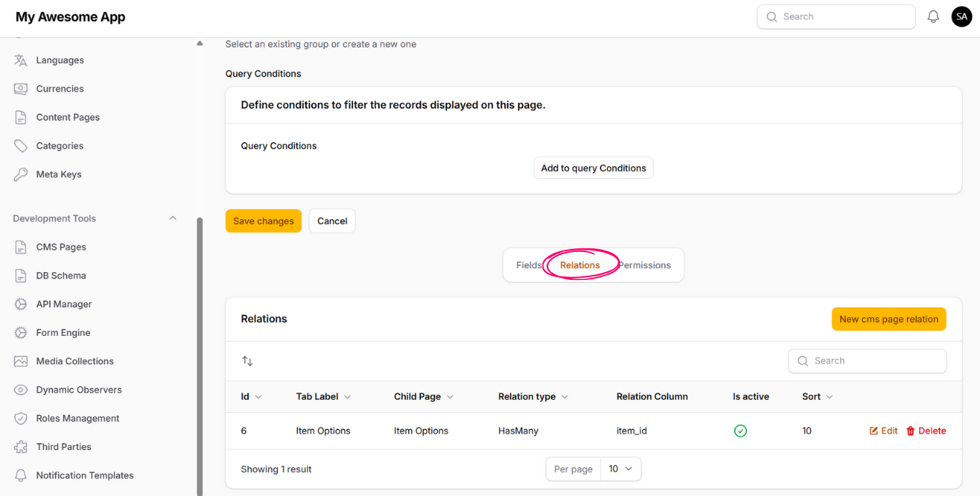Open the Per page dropdown

[621, 469]
